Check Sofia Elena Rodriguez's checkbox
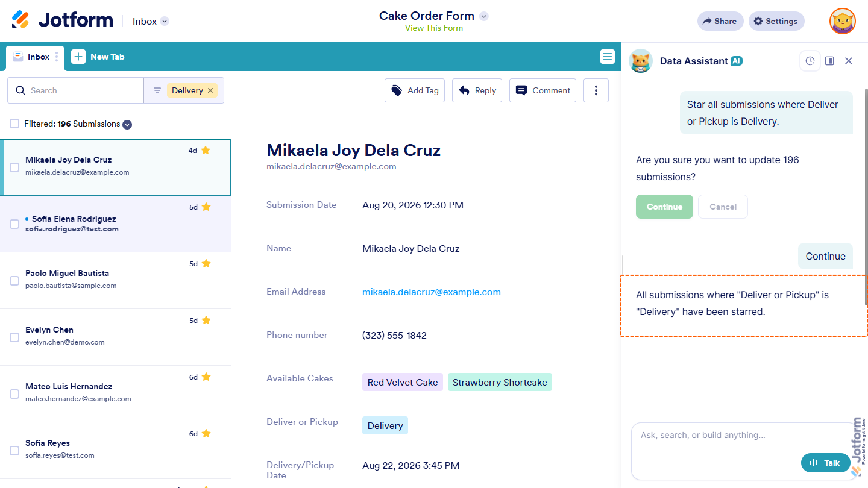Screen dimensions: 868x488 [x=14, y=224]
